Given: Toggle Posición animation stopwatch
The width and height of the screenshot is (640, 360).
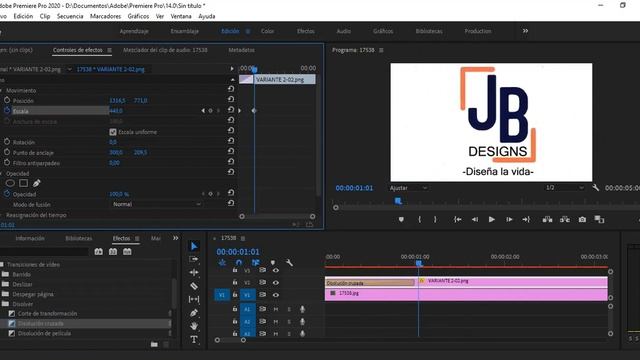Looking at the screenshot, I should 7,100.
